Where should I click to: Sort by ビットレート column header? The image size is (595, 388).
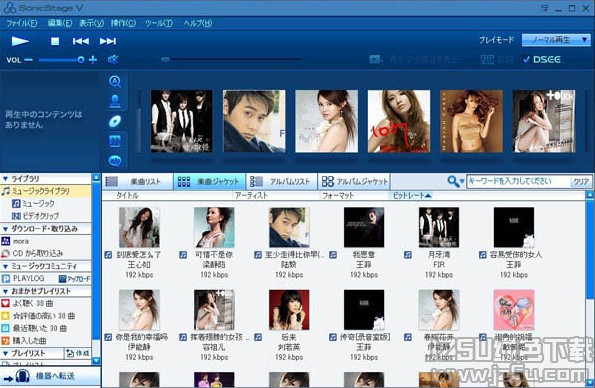tap(412, 196)
